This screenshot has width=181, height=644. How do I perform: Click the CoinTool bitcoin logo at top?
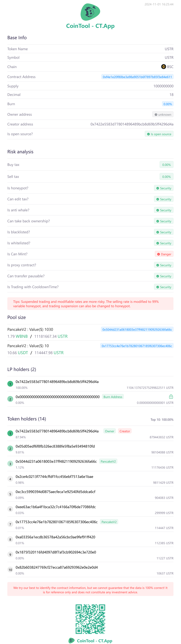(x=90, y=12)
